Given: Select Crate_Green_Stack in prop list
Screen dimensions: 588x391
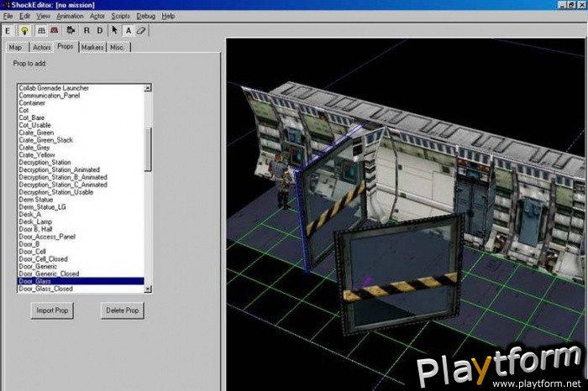Looking at the screenshot, I should pyautogui.click(x=81, y=140).
